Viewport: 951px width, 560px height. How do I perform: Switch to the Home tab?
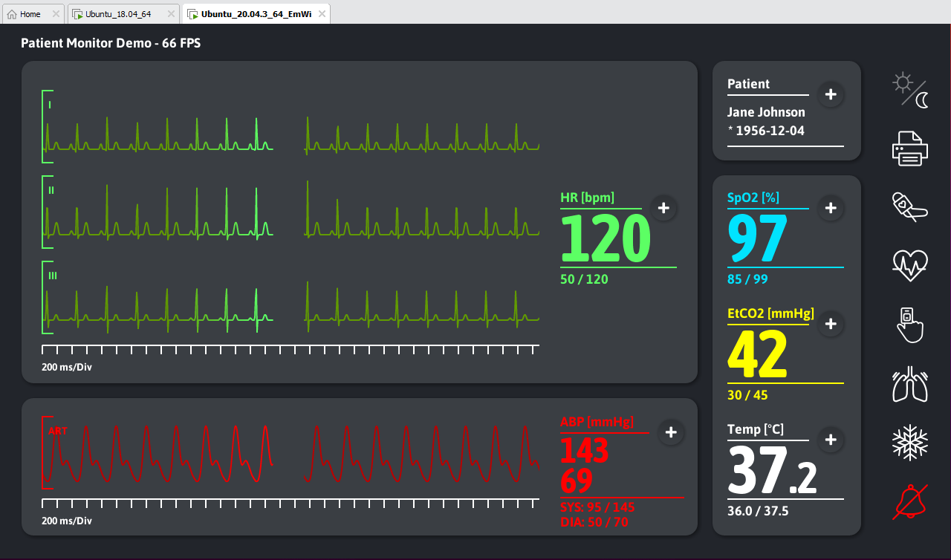(x=30, y=14)
